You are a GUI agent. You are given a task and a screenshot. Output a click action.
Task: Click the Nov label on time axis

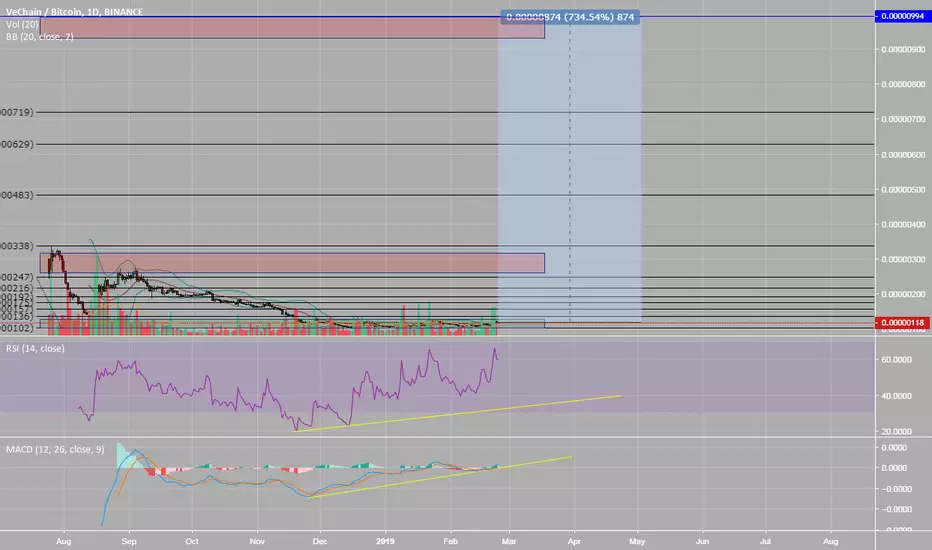(x=257, y=541)
